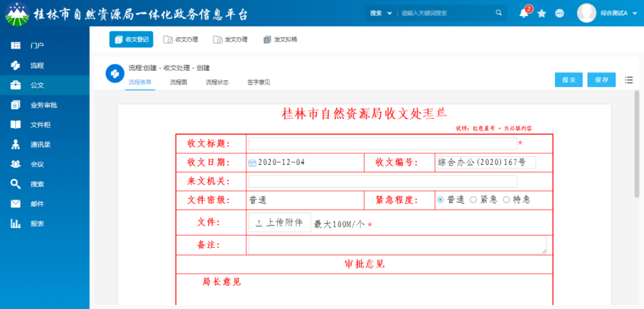Open favorites star icon in header

point(541,14)
